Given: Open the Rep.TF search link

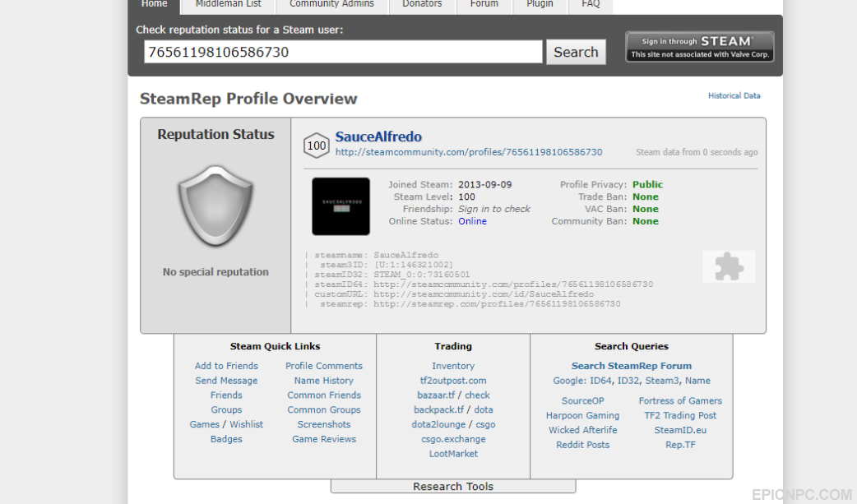Looking at the screenshot, I should pyautogui.click(x=680, y=445).
